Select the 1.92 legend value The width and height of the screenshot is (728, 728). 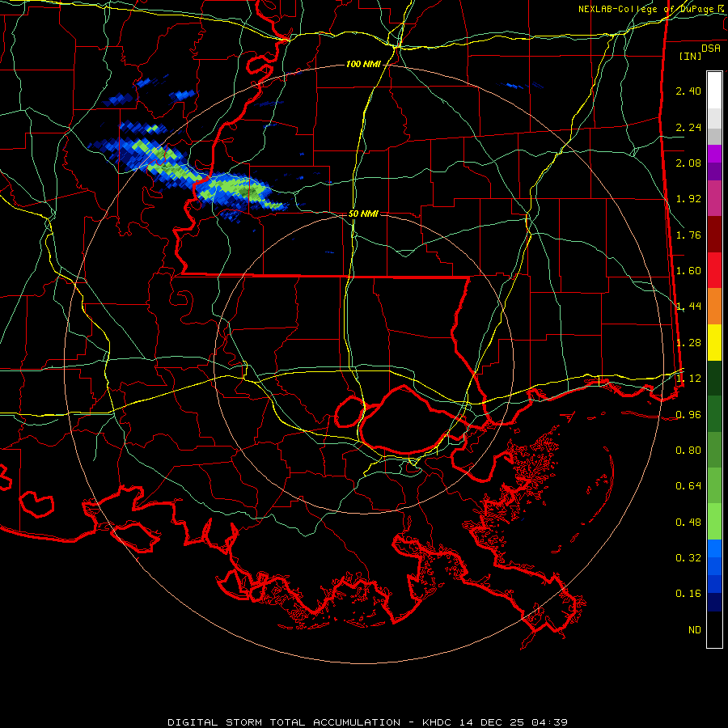point(688,199)
